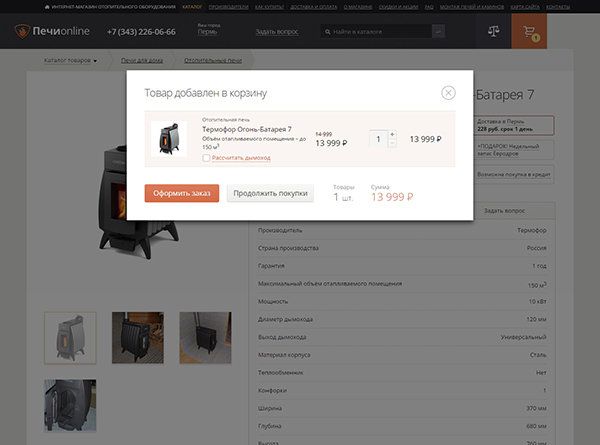The image size is (600, 445).
Task: Increase product quantity with plus stepper
Action: coord(392,134)
